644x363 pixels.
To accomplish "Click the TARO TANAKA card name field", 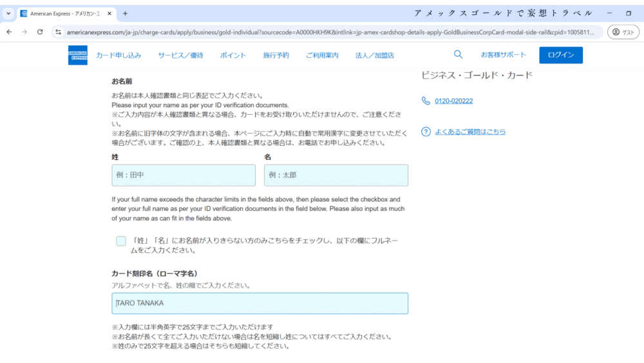I will pyautogui.click(x=260, y=304).
